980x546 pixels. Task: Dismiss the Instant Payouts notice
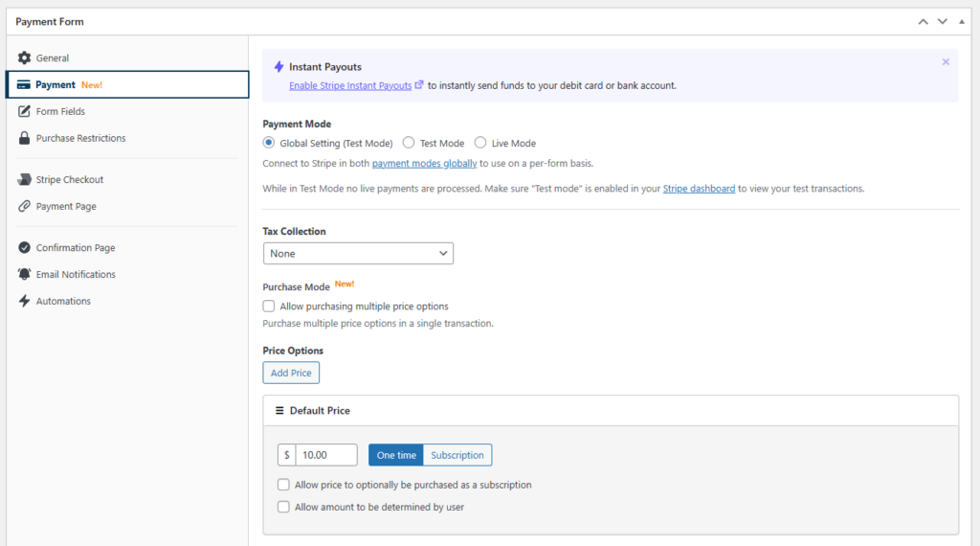point(946,62)
